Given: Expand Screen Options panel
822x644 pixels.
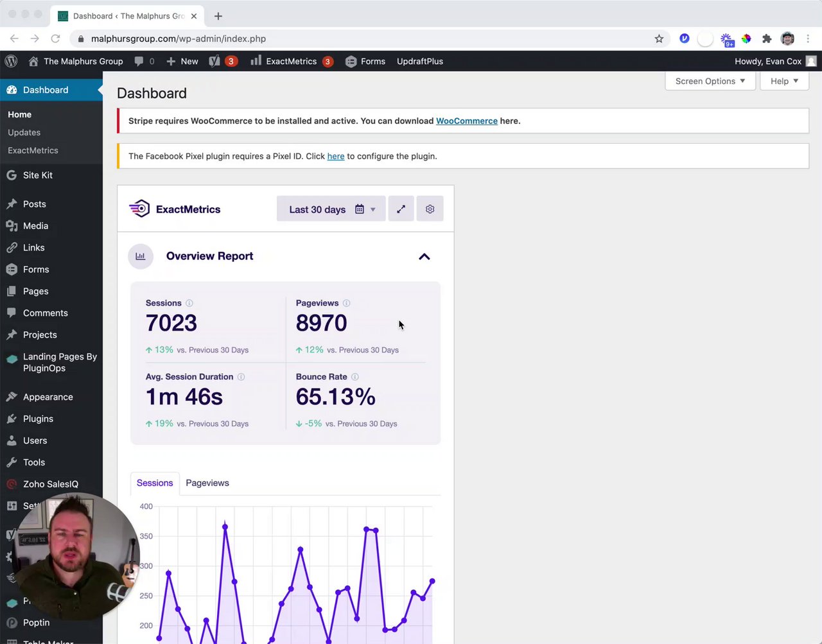Looking at the screenshot, I should point(710,81).
